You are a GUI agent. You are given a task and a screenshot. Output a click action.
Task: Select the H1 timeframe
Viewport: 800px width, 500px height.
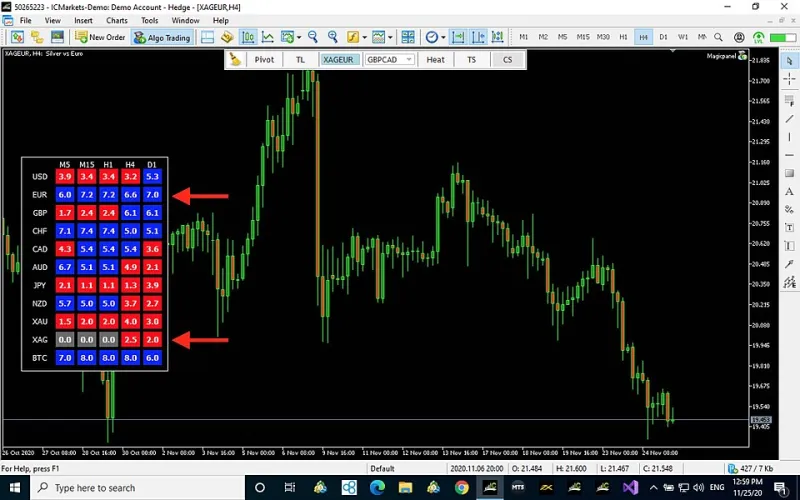click(623, 37)
